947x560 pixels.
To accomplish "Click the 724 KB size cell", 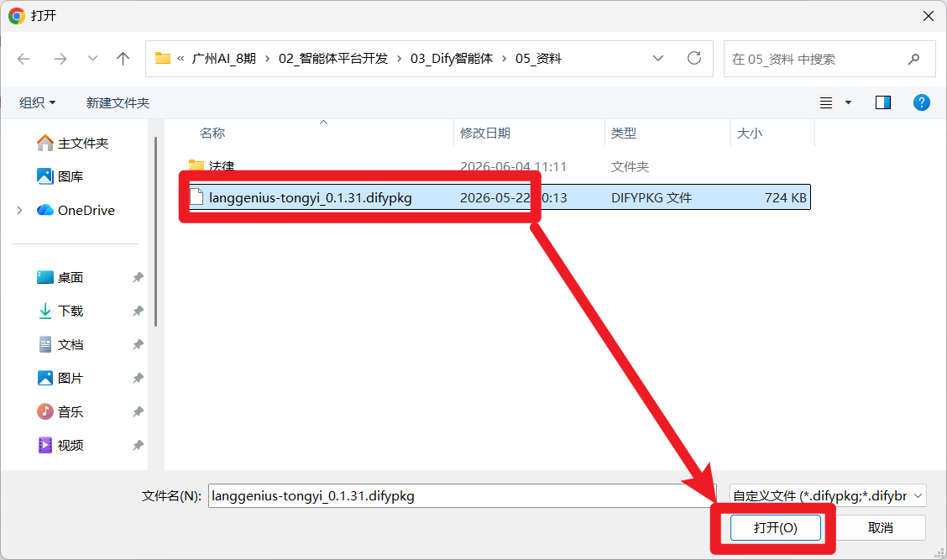I will [x=785, y=197].
